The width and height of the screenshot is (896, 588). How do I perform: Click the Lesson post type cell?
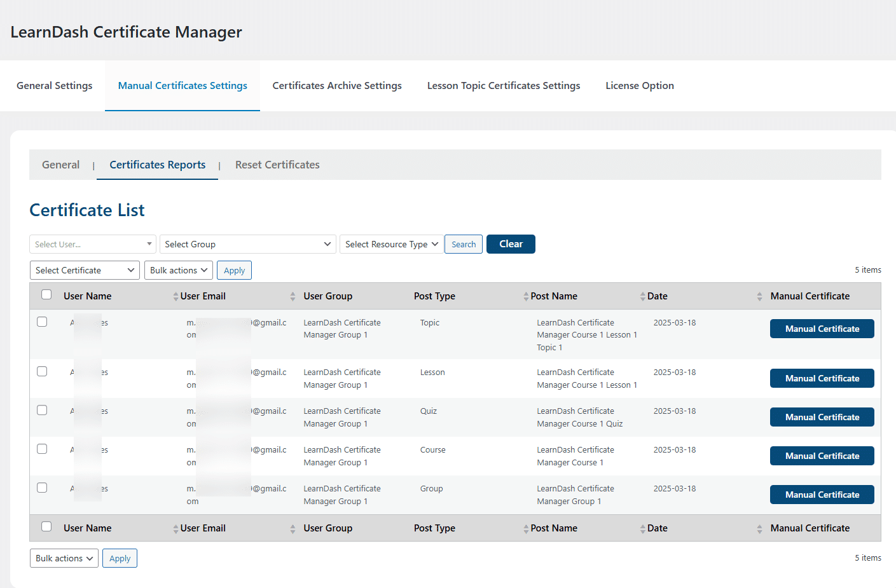432,373
